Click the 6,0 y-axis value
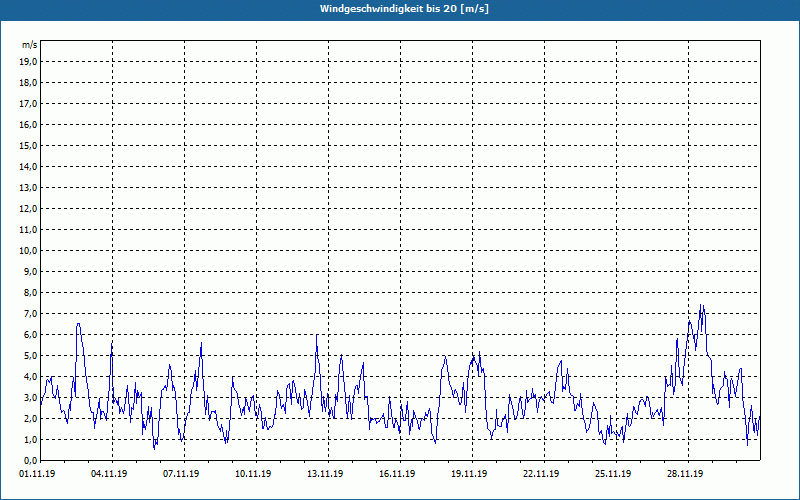This screenshot has height=500, width=800. (31, 334)
